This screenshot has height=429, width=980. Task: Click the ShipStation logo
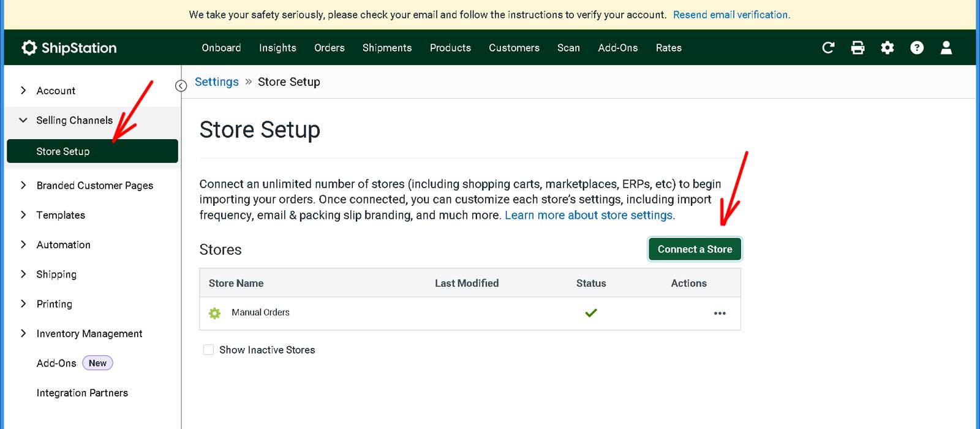[x=69, y=48]
